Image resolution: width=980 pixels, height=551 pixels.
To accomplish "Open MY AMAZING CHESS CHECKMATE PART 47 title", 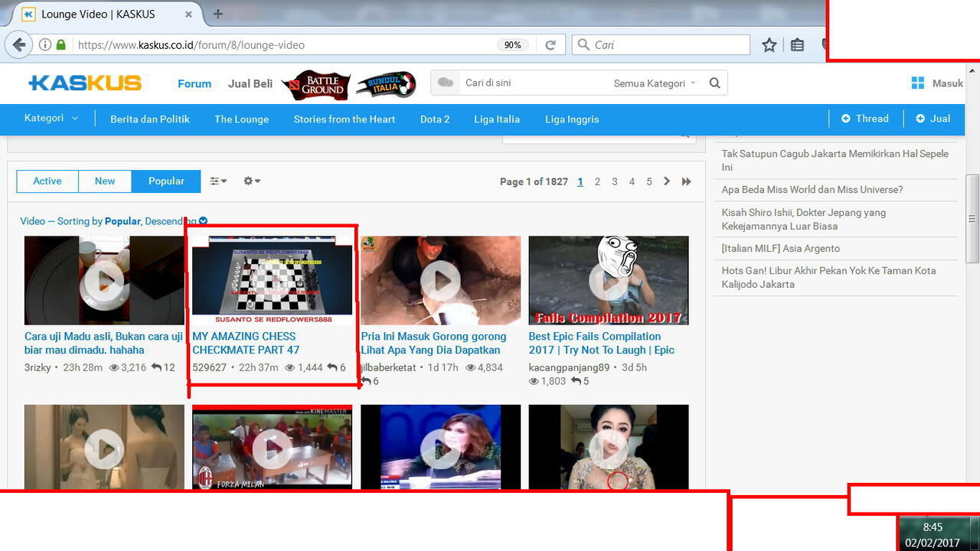I will 246,343.
